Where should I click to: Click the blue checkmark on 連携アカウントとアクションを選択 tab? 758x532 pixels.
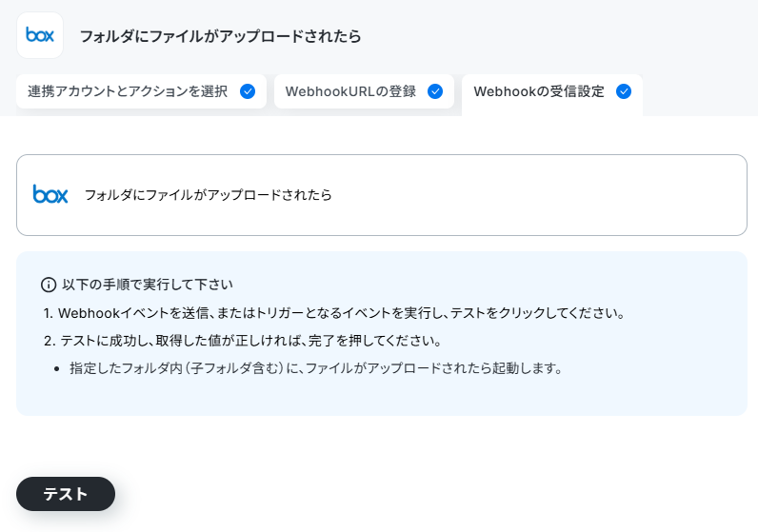pyautogui.click(x=248, y=91)
